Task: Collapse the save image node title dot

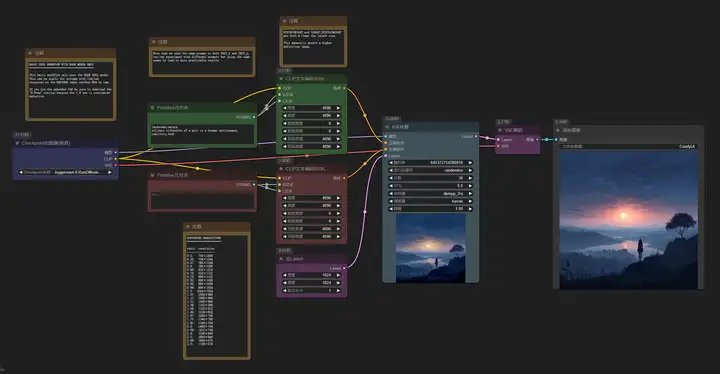Action: click(x=558, y=130)
